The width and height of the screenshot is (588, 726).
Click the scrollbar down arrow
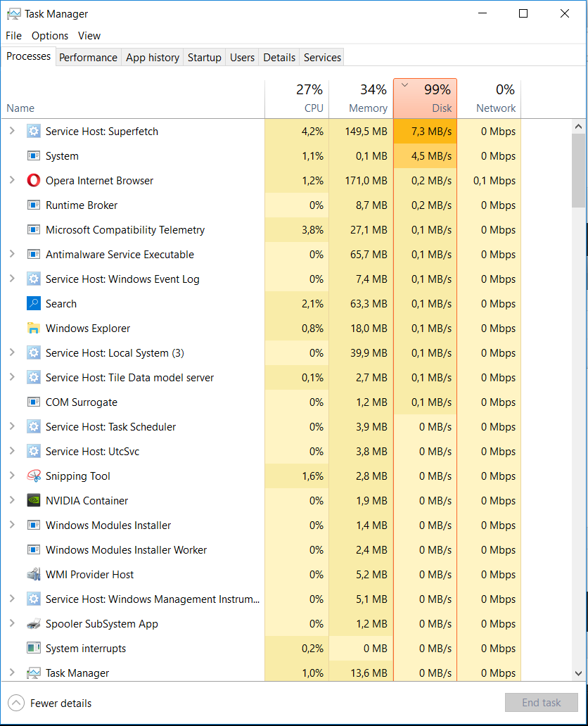(578, 674)
